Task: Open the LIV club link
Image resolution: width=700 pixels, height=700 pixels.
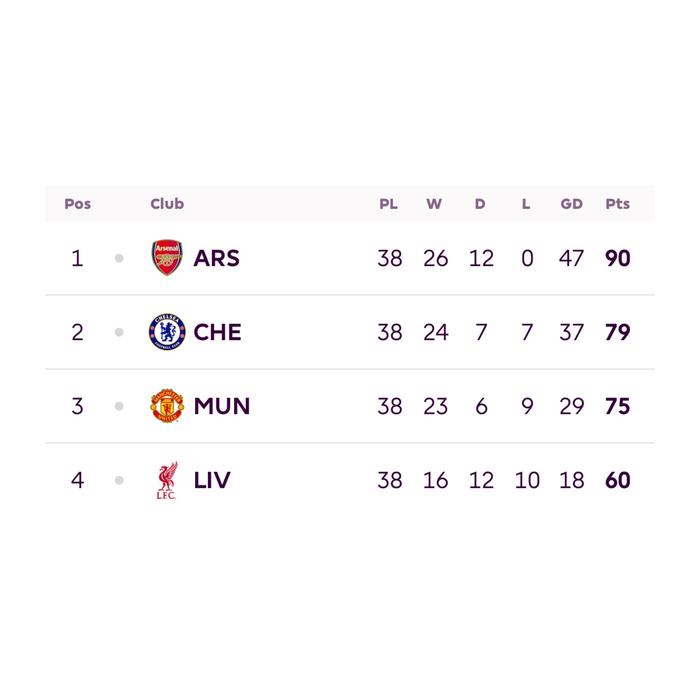Action: (212, 480)
